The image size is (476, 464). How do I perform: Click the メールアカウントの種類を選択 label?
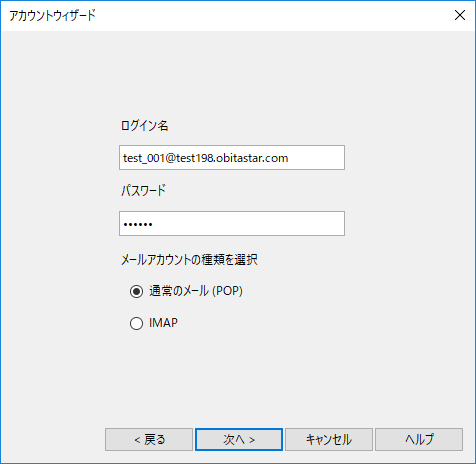pyautogui.click(x=189, y=260)
